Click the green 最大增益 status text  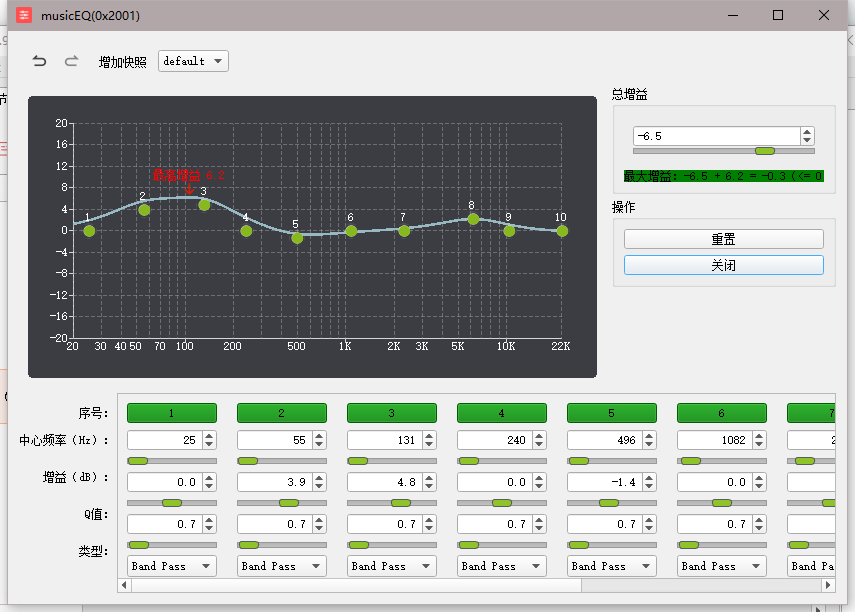(x=724, y=176)
